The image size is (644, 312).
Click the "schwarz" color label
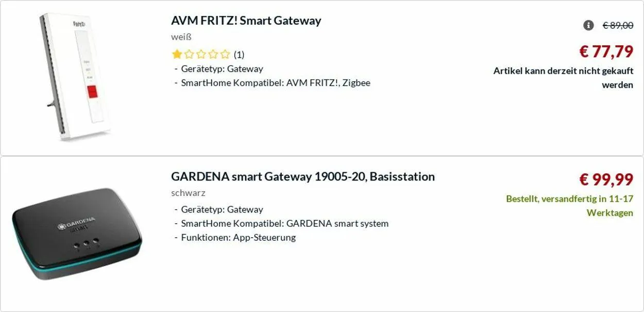click(x=188, y=193)
